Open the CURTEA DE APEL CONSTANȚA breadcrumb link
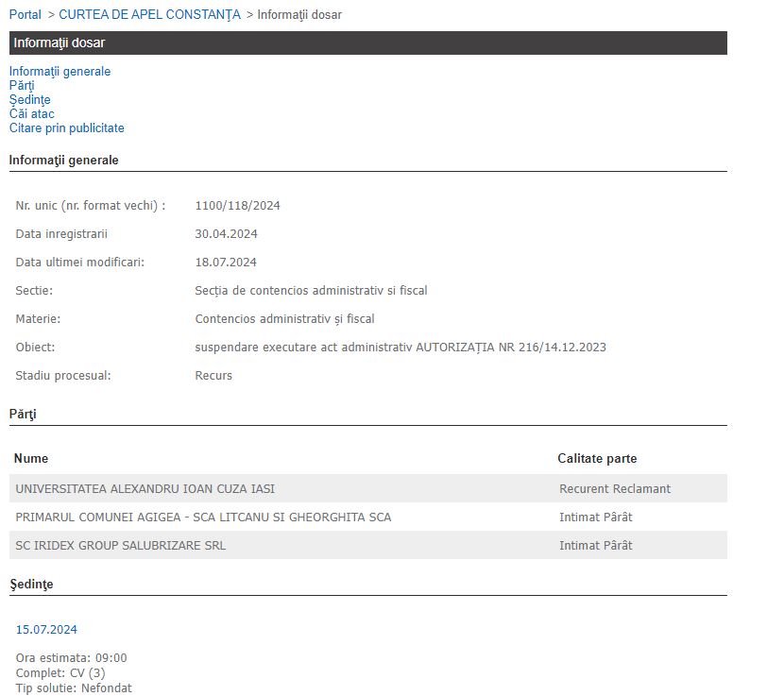Screen dimensions: 784x696 pyautogui.click(x=149, y=14)
